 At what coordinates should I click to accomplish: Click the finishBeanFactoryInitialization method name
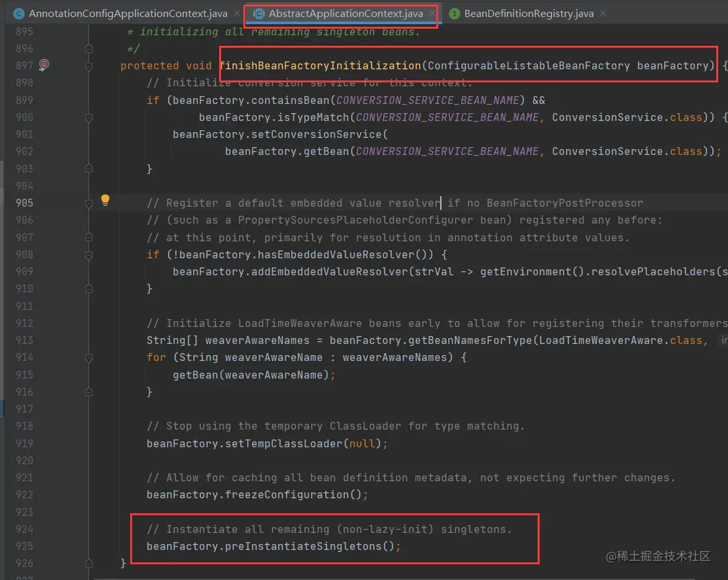[x=321, y=66]
